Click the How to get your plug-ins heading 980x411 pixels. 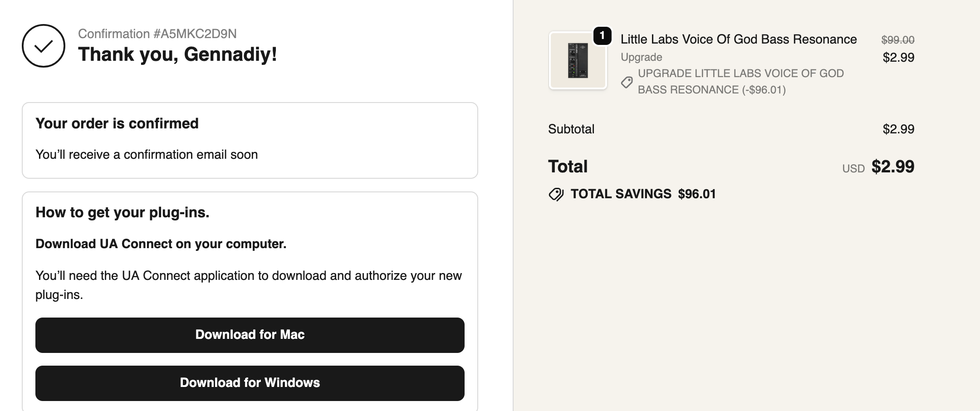pos(122,212)
